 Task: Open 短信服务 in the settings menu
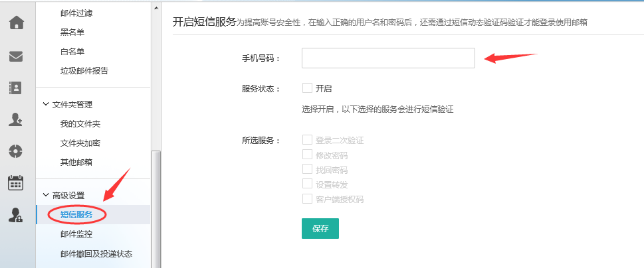pos(76,214)
